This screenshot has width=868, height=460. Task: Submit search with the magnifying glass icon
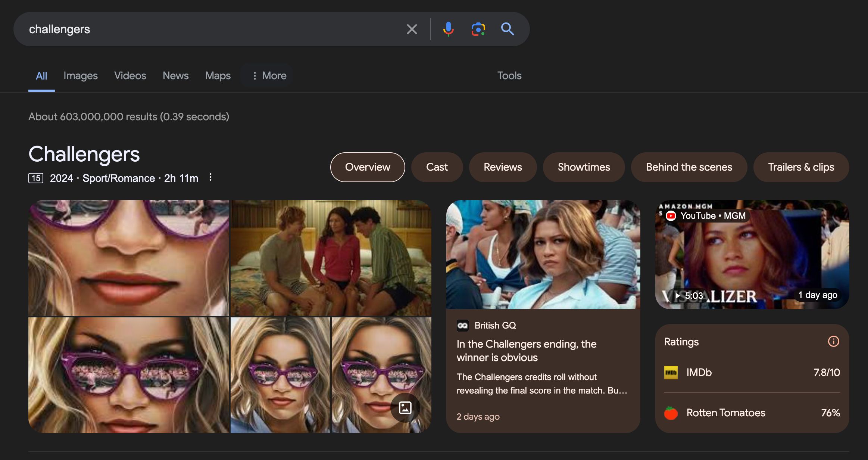pyautogui.click(x=508, y=29)
